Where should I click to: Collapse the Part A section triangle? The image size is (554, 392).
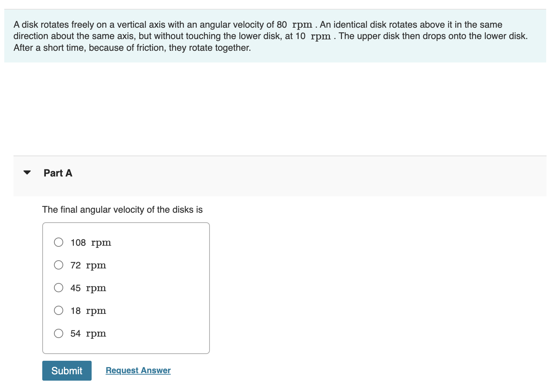(27, 173)
